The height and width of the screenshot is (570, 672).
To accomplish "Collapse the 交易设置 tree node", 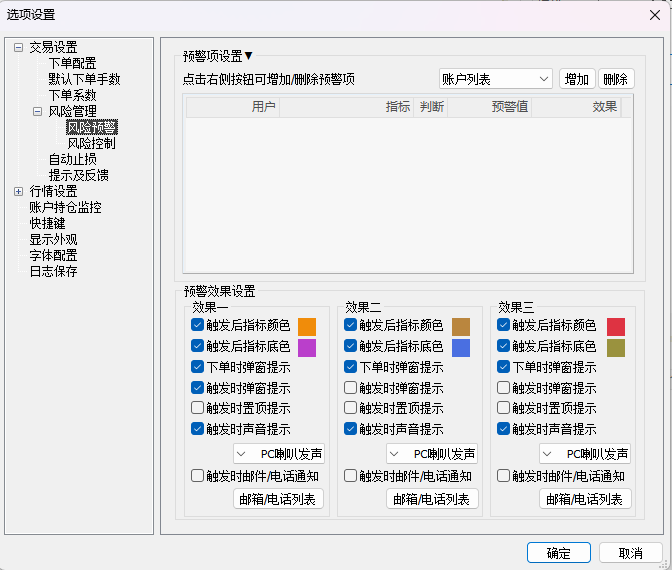I will pyautogui.click(x=18, y=47).
